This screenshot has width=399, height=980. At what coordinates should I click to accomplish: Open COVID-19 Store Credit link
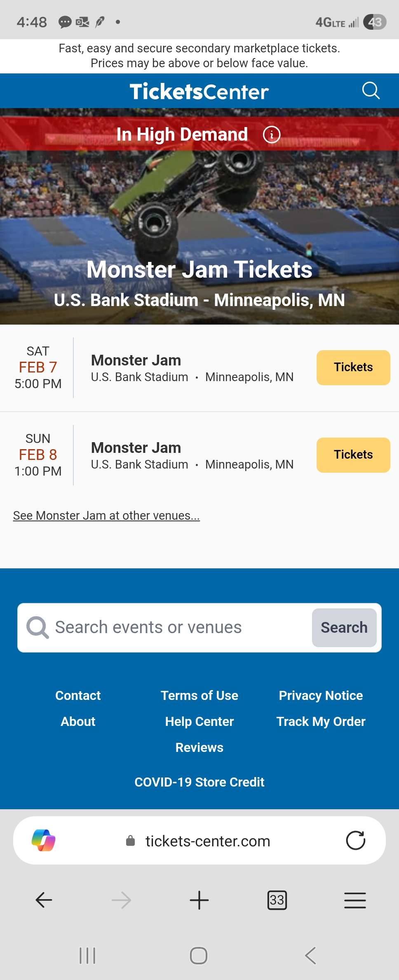pos(199,782)
